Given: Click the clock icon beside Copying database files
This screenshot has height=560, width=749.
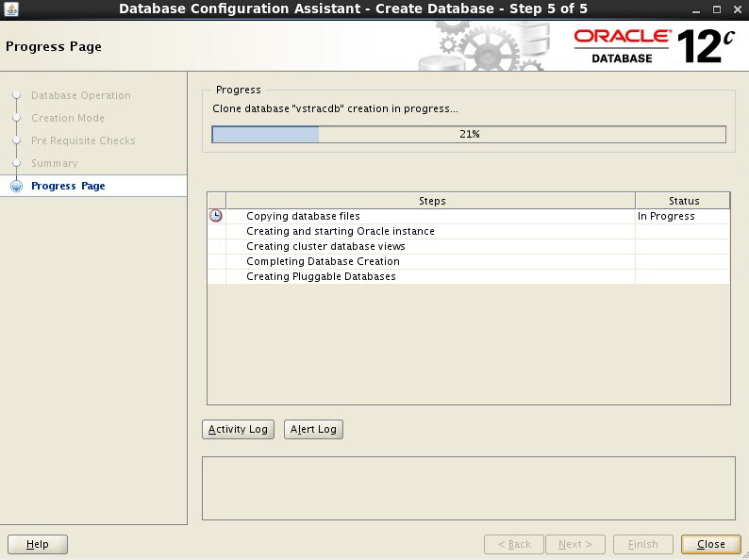Looking at the screenshot, I should (x=216, y=216).
